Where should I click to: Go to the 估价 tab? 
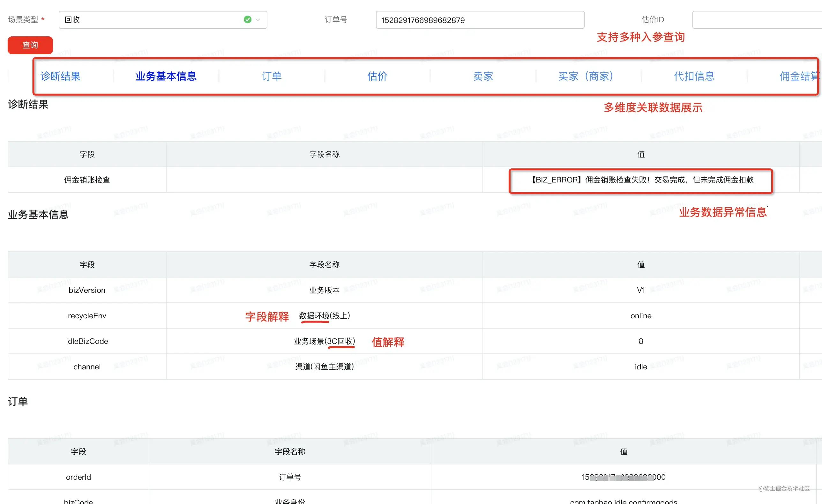click(x=377, y=76)
